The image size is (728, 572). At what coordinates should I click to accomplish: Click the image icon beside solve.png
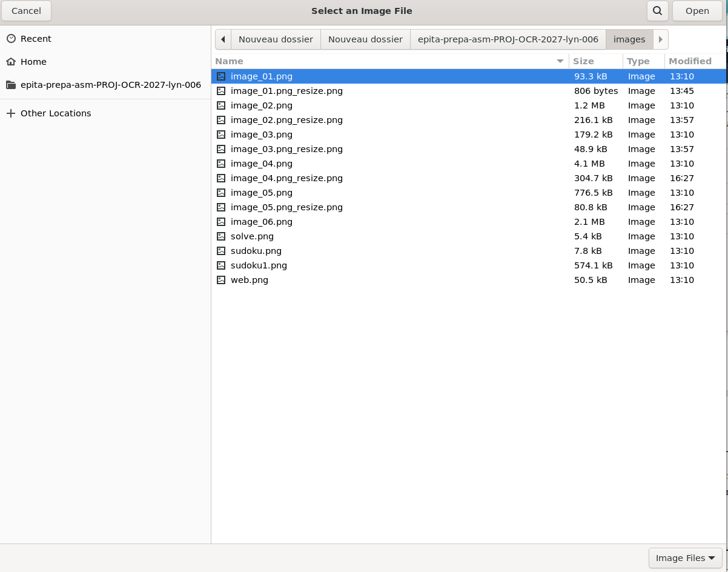(222, 236)
